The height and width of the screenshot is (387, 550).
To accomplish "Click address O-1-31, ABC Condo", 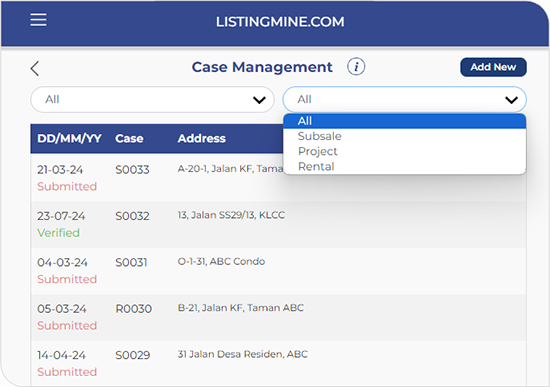I will click(221, 261).
